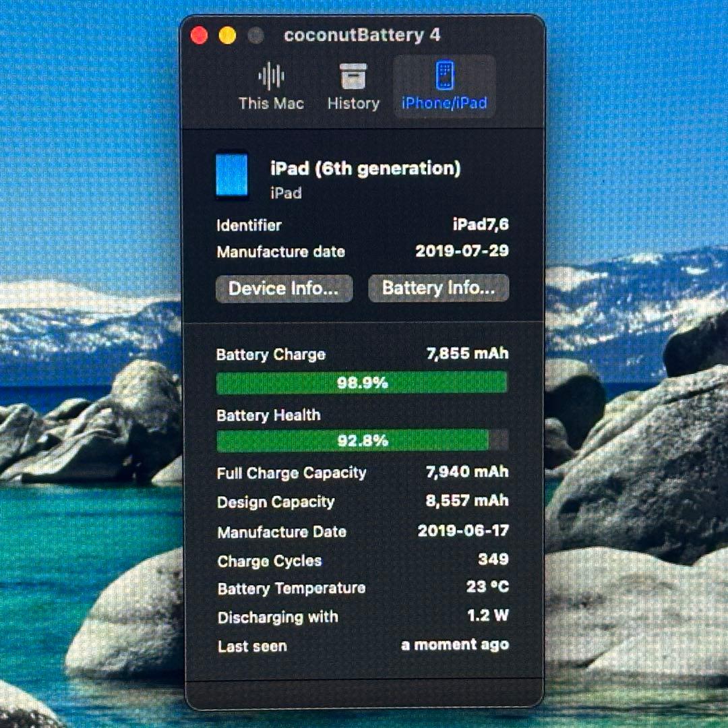This screenshot has width=728, height=728.
Task: Click the blue iPad device thumbnail
Action: tap(232, 176)
